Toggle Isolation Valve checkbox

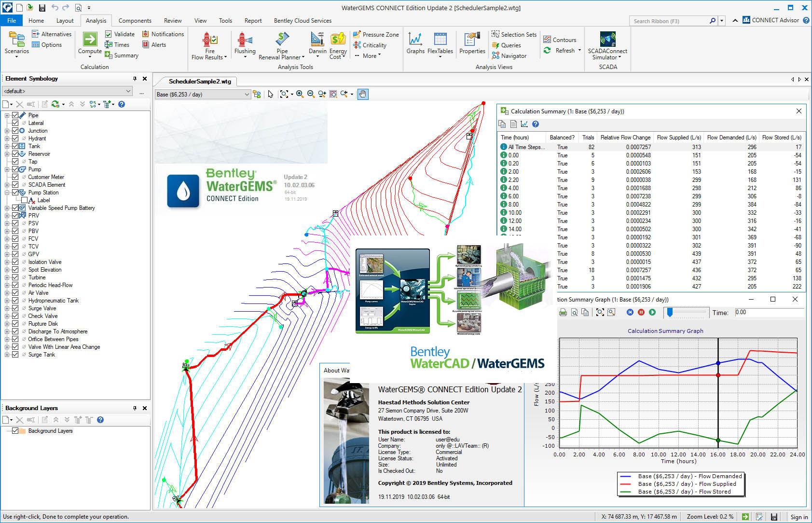[15, 262]
